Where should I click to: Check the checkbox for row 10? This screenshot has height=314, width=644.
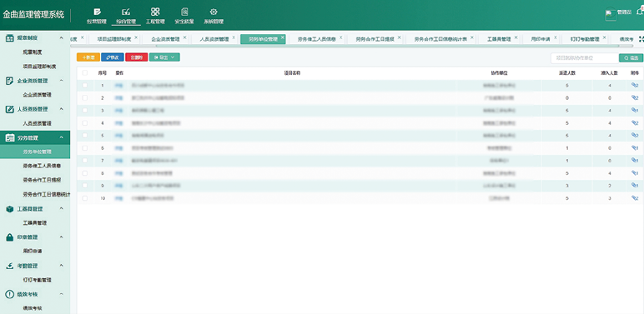pos(85,198)
